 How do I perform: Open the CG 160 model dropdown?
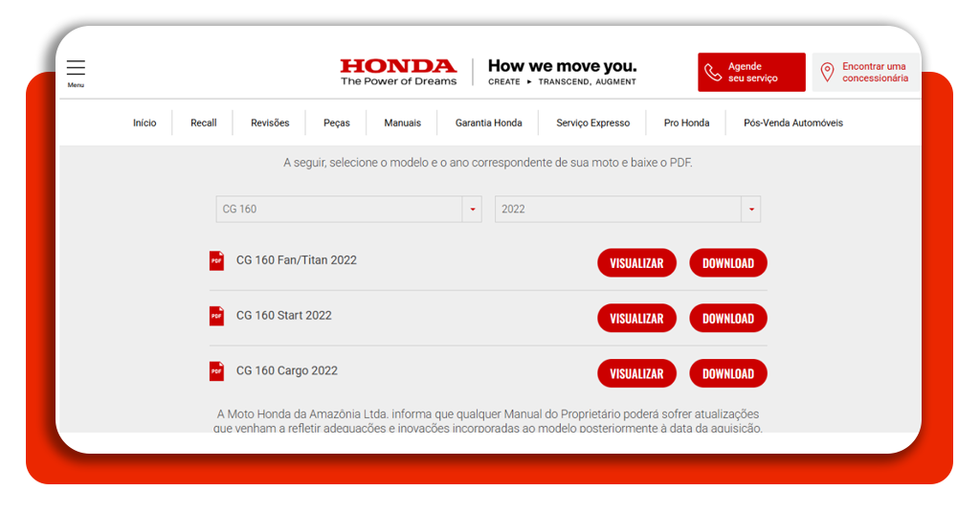tap(348, 210)
